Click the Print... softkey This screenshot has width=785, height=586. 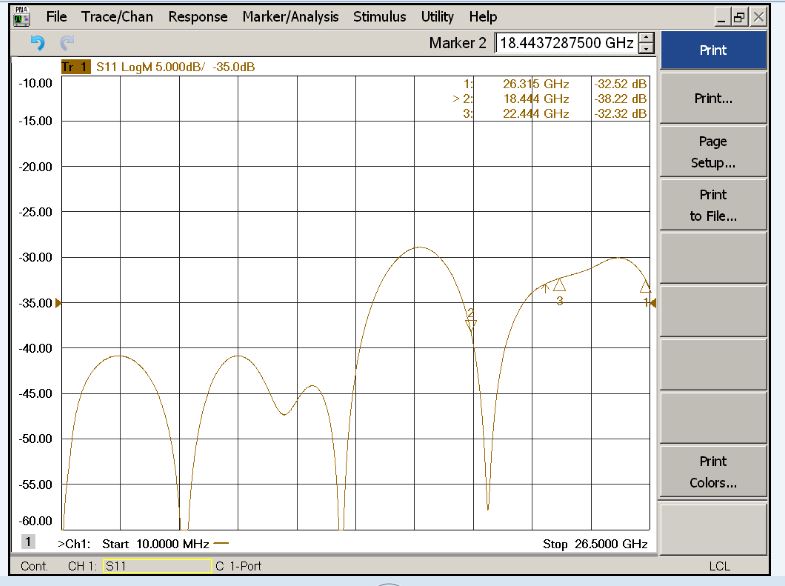click(x=713, y=98)
